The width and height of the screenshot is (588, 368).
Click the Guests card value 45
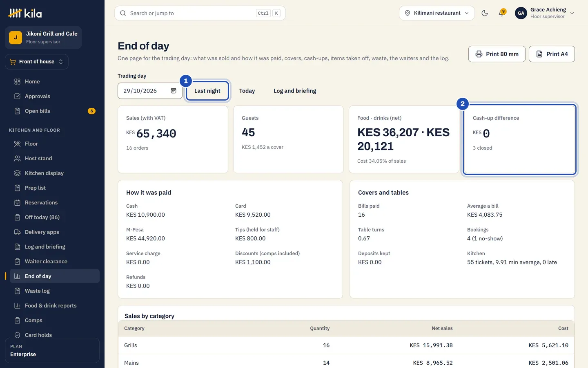(x=248, y=132)
